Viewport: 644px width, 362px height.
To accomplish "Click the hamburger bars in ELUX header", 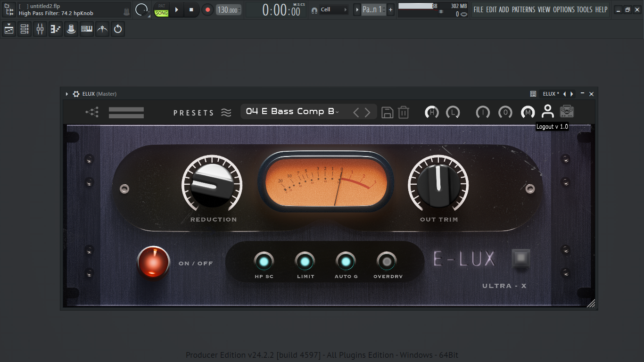I will 126,113.
